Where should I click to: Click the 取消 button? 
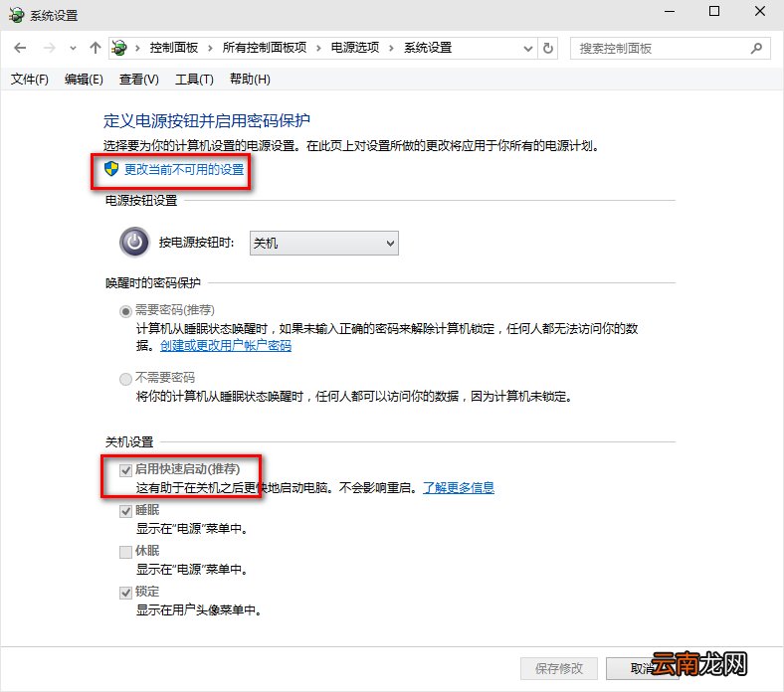[x=643, y=668]
